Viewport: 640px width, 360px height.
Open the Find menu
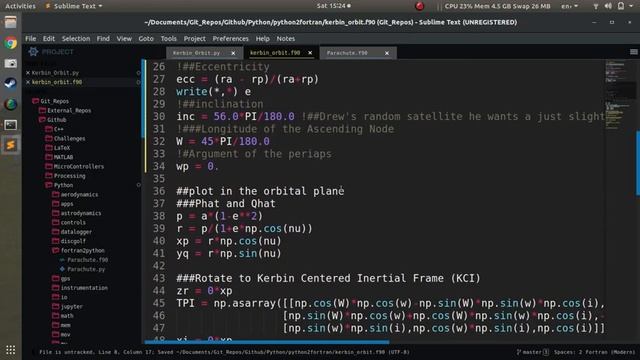point(103,38)
